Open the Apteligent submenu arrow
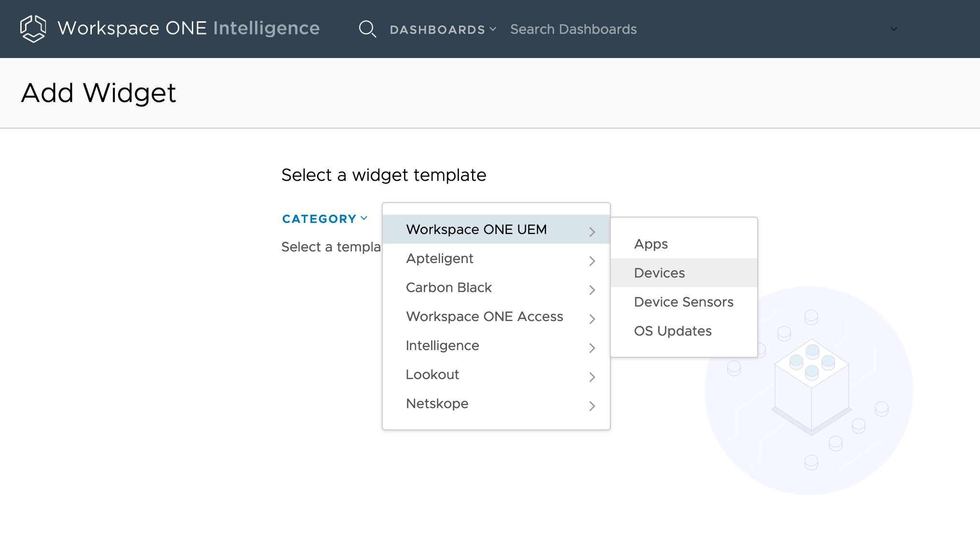This screenshot has height=558, width=980. click(x=592, y=261)
